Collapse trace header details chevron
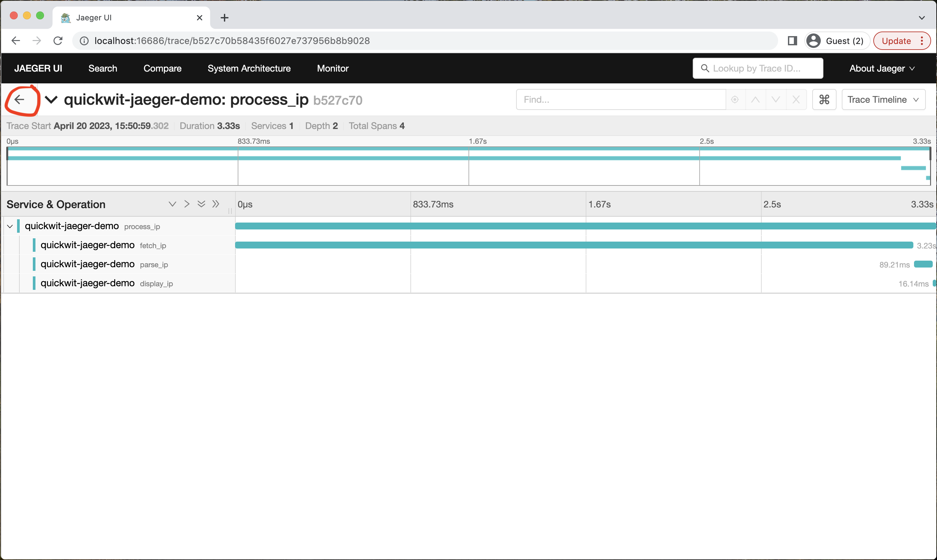 [51, 99]
